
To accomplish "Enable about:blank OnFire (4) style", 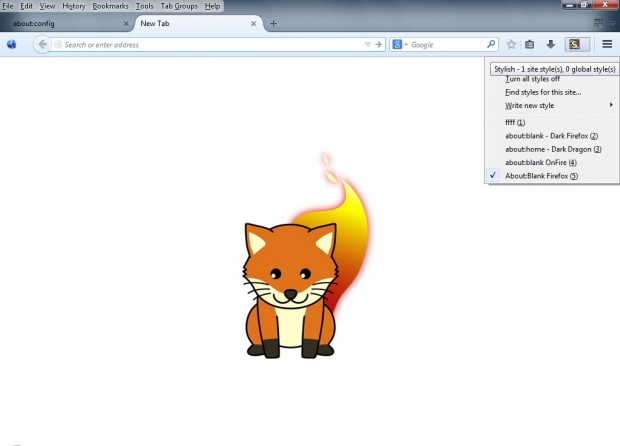I will point(541,163).
